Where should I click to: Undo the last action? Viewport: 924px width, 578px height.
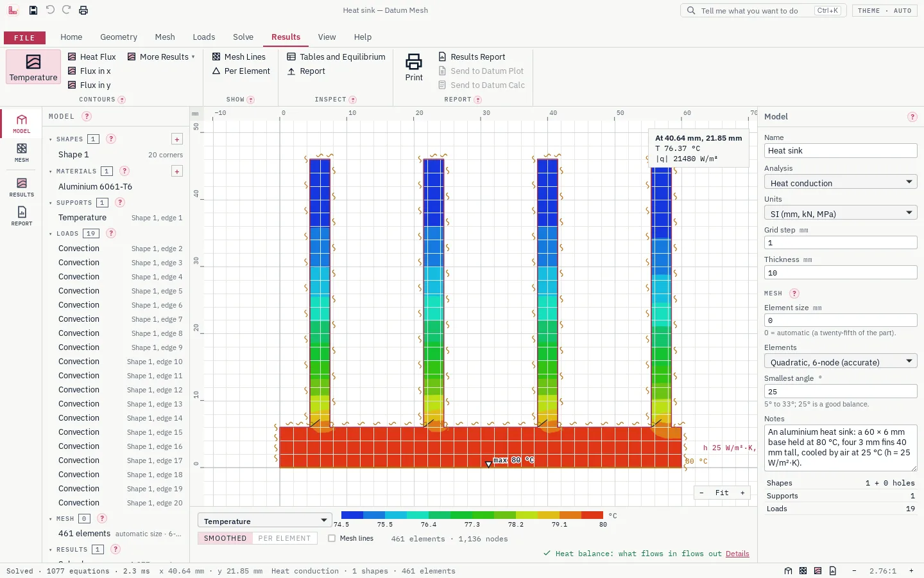point(50,10)
